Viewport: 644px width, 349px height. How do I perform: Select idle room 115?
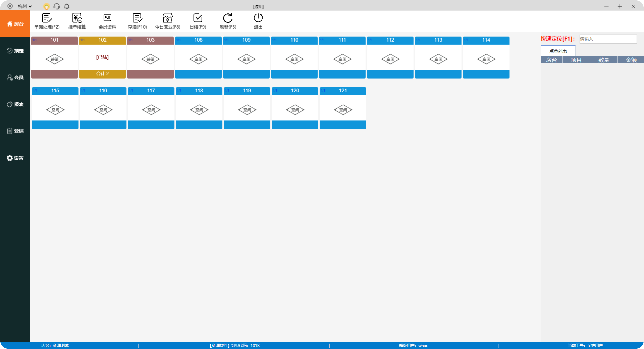tap(55, 108)
